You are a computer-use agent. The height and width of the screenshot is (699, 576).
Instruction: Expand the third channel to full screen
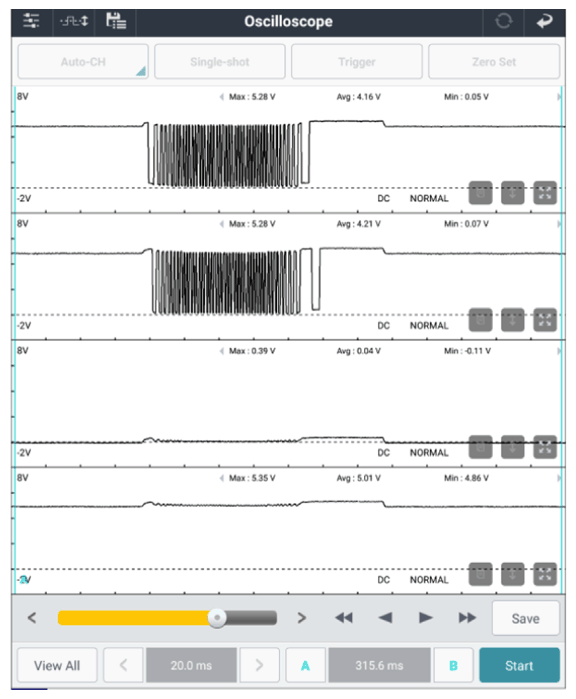click(x=545, y=447)
